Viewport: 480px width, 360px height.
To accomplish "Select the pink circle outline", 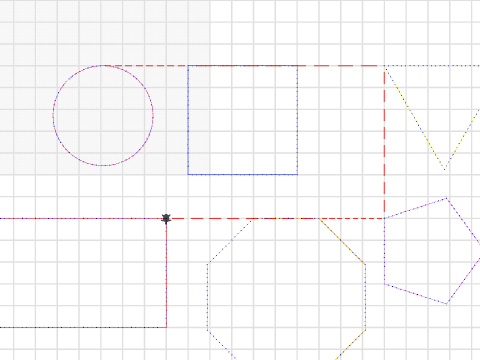I will pos(103,115).
